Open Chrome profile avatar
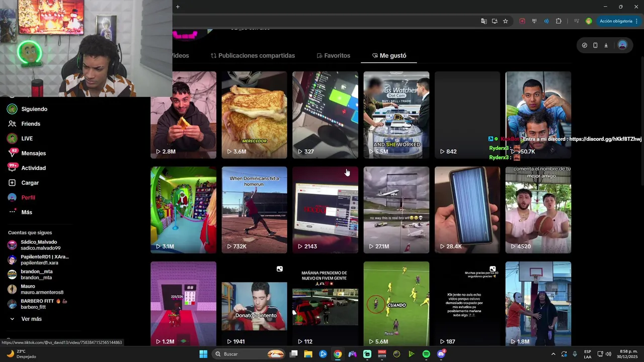Viewport: 644px width, 362px height. [x=589, y=21]
